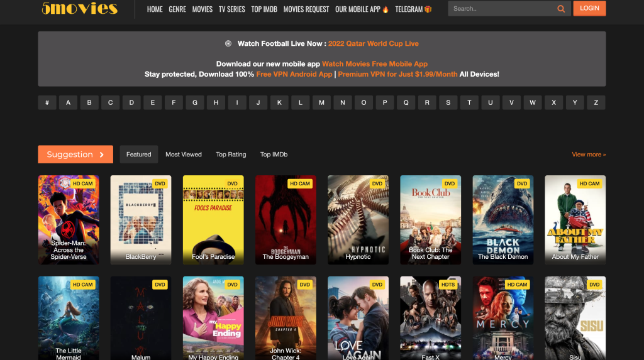644x360 pixels.
Task: Open the Sisu movie poster
Action: 575,318
